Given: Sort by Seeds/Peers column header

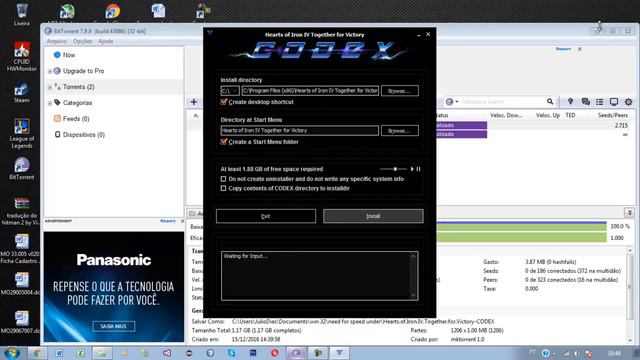Looking at the screenshot, I should coord(613,116).
